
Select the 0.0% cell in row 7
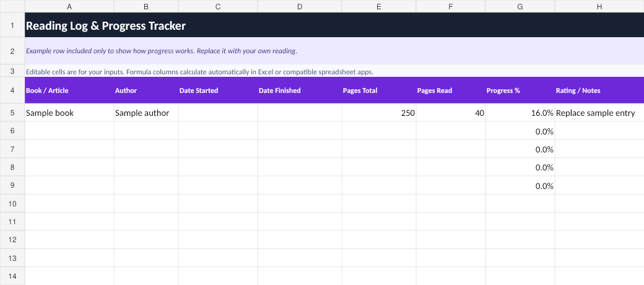coord(520,149)
